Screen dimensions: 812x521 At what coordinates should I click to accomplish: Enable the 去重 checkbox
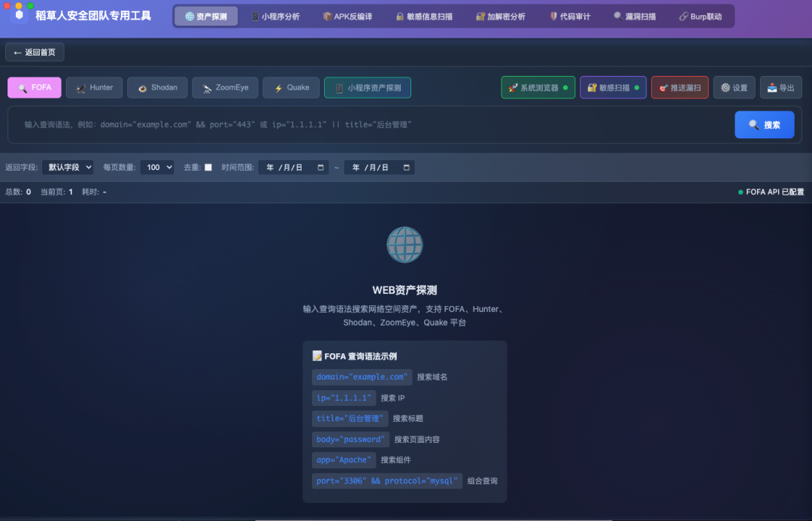[x=208, y=168]
